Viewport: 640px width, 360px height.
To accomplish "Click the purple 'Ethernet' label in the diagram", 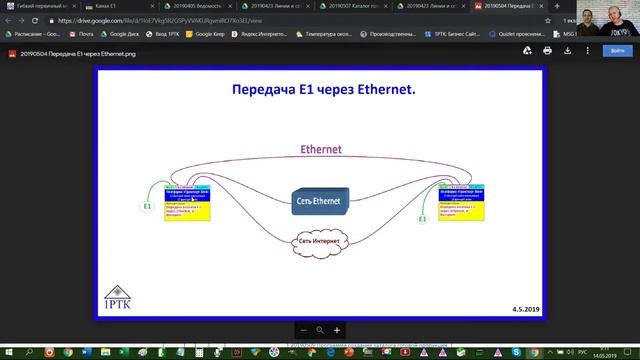I will pos(321,149).
